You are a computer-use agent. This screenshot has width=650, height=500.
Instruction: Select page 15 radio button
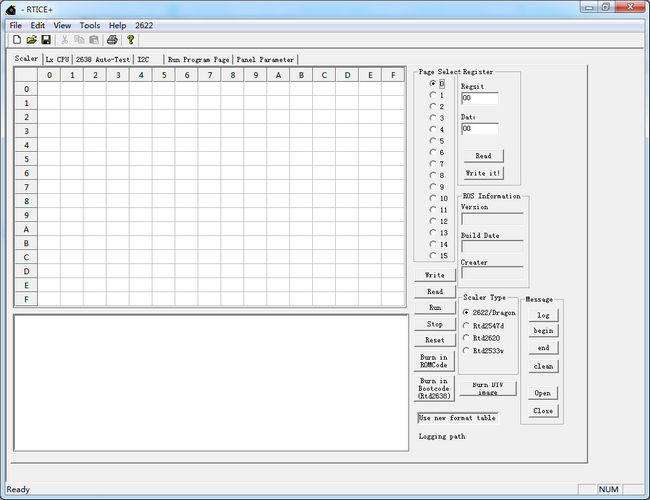coord(433,255)
